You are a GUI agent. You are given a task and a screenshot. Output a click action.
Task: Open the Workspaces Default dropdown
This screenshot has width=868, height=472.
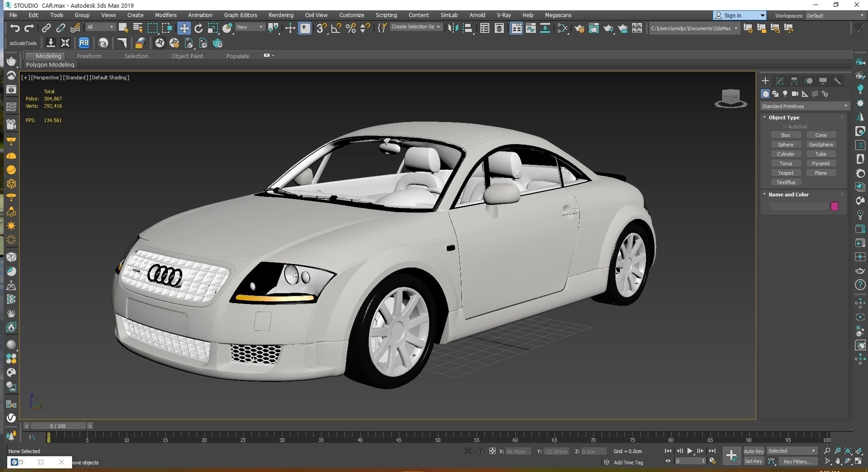pos(835,15)
